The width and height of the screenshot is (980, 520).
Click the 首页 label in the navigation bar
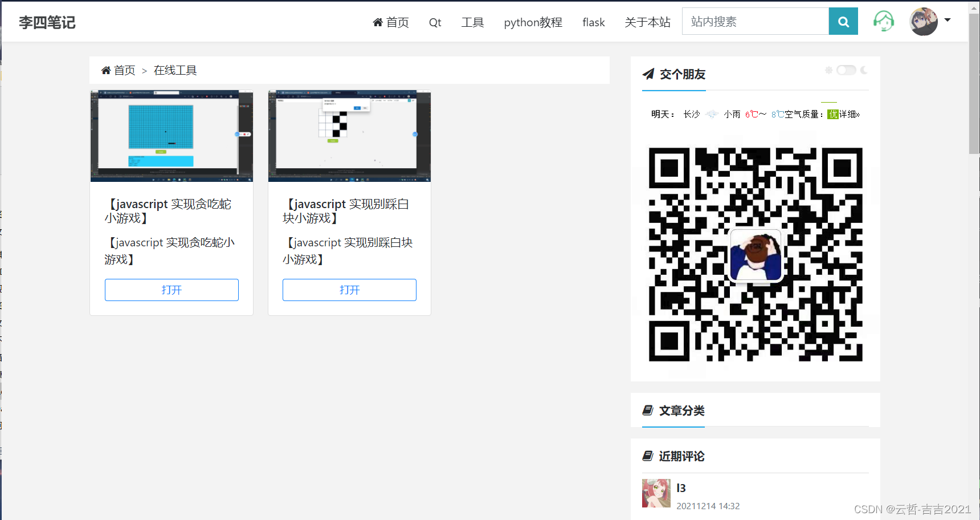pos(398,22)
